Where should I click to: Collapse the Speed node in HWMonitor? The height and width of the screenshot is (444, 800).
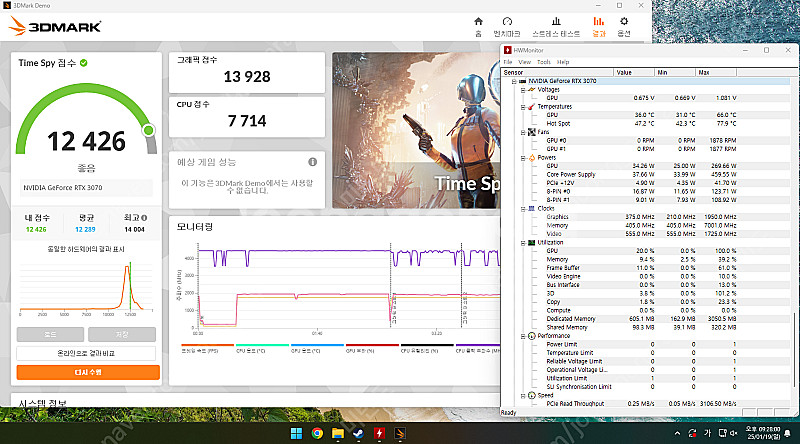coord(523,396)
